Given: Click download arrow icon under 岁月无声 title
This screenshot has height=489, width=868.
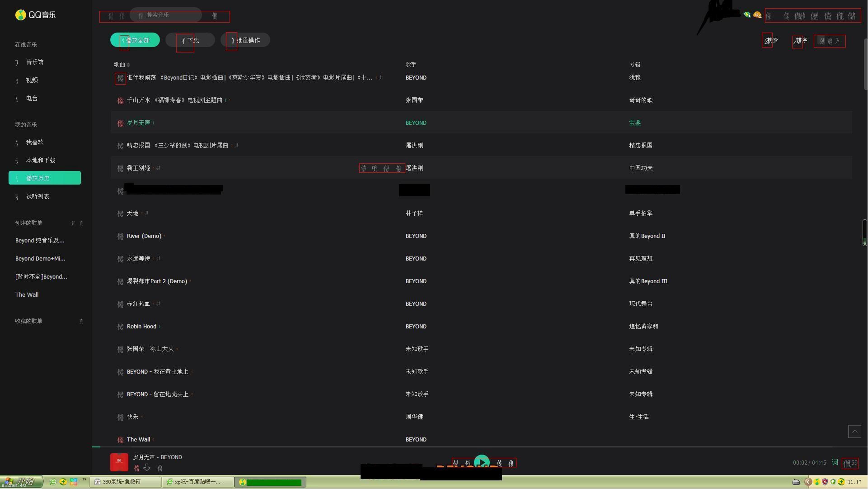Looking at the screenshot, I should click(147, 468).
